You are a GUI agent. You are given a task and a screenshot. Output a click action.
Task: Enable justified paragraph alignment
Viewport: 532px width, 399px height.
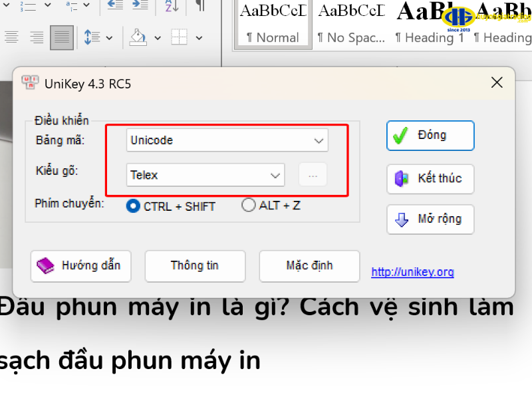click(61, 37)
